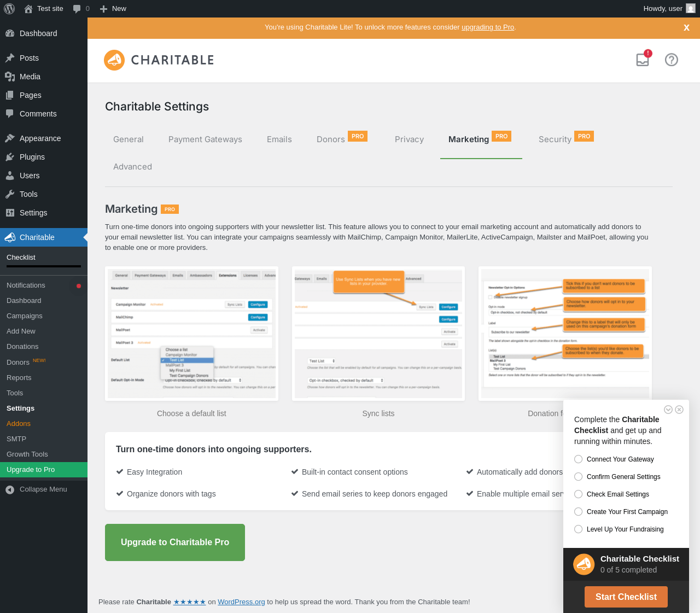Tick Connect Your Gateway circle
Viewport: 700px width, 613px height.
pyautogui.click(x=578, y=459)
